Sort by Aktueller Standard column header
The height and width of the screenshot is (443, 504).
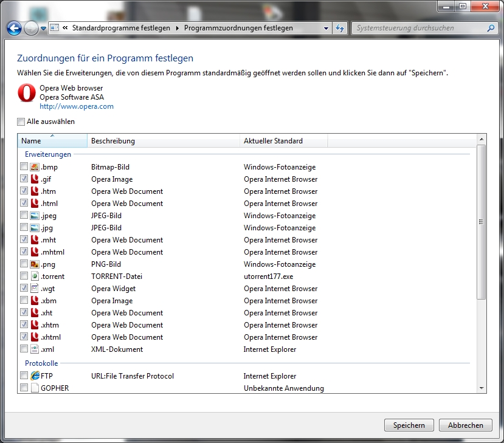point(283,141)
